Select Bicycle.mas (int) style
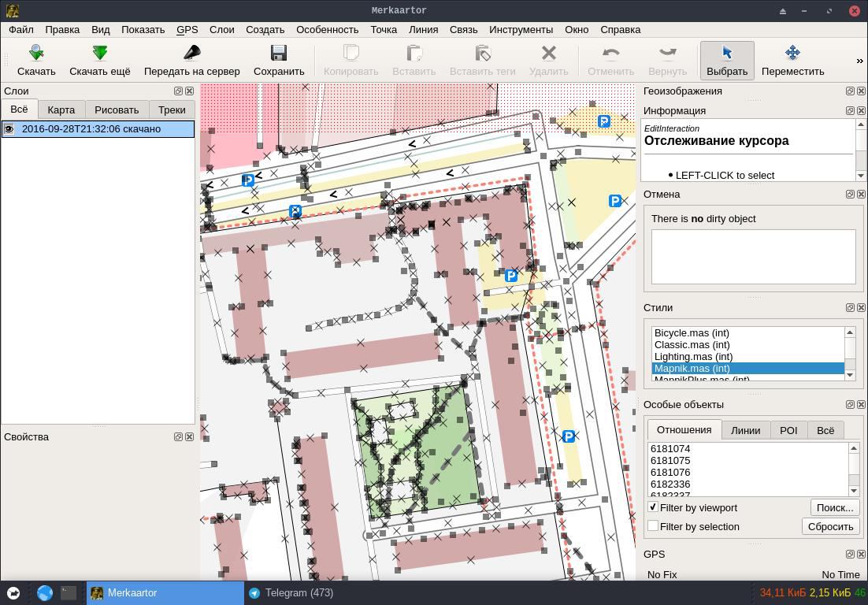Image resolution: width=868 pixels, height=605 pixels. (747, 332)
